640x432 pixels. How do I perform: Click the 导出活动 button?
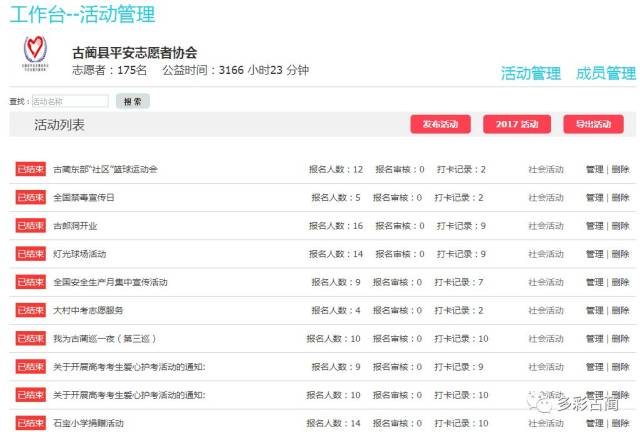(x=593, y=124)
